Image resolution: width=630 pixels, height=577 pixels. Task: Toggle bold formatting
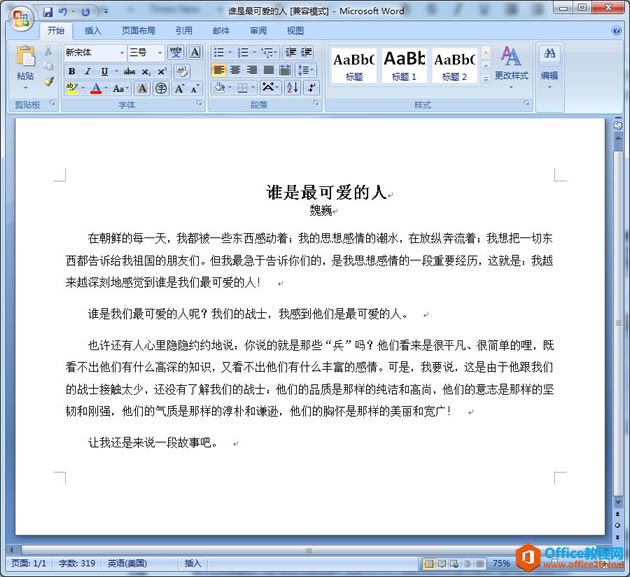72,72
